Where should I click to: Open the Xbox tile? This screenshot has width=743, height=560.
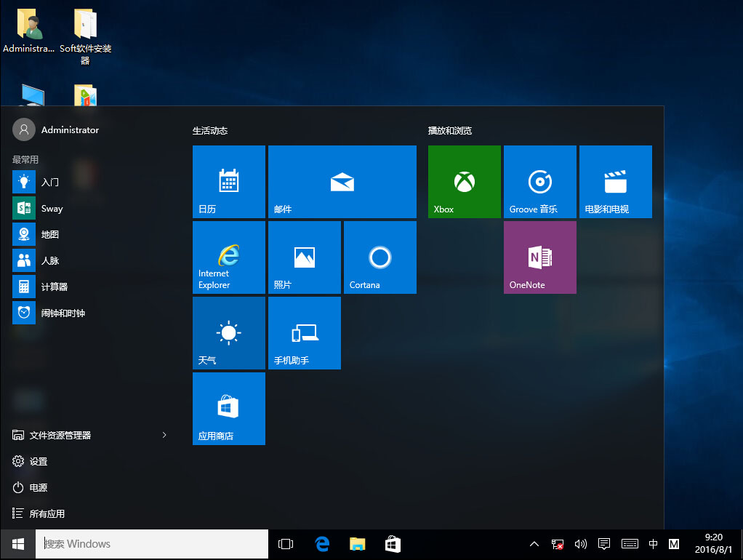tap(464, 182)
